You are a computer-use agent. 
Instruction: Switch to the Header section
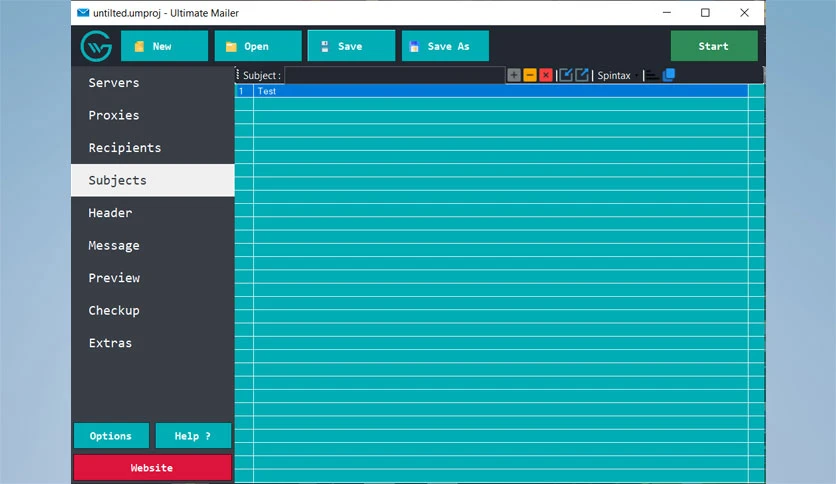click(x=152, y=213)
